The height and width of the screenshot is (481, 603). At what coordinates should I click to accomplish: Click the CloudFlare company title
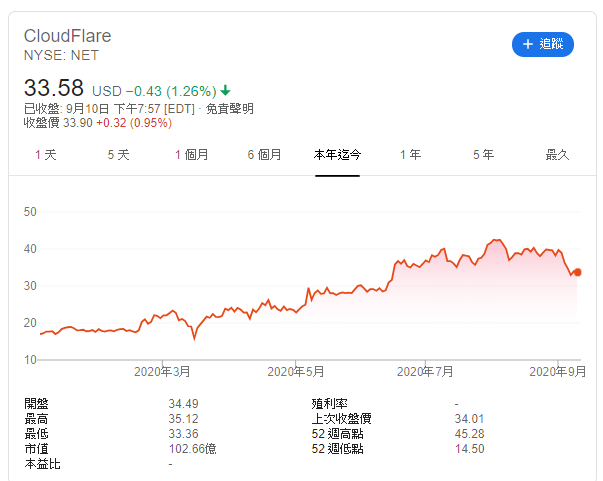coord(68,36)
